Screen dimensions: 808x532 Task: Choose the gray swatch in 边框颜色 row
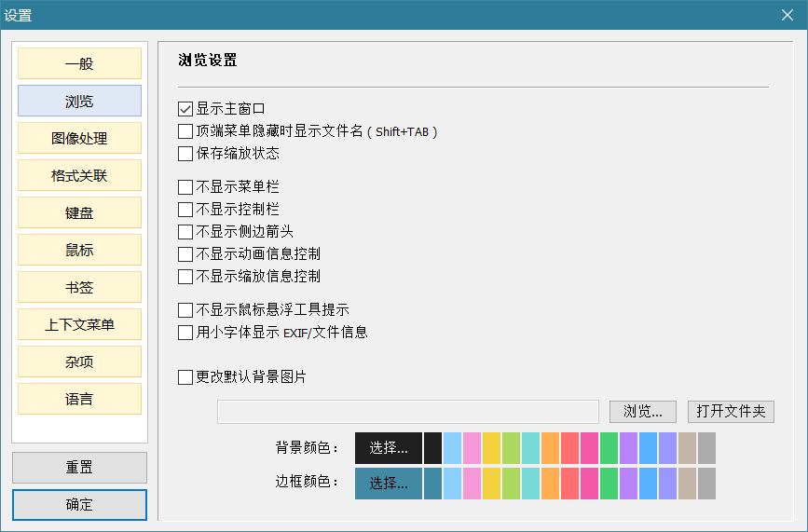tap(706, 484)
